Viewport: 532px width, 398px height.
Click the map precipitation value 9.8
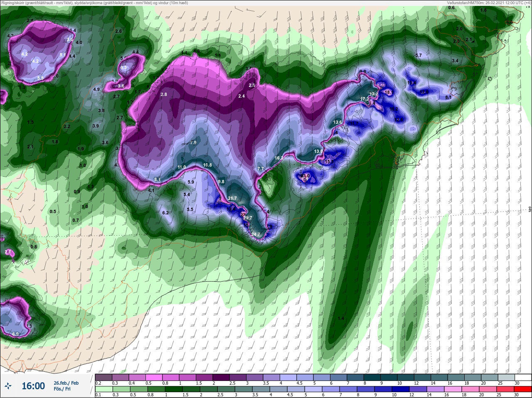[x=221, y=182]
